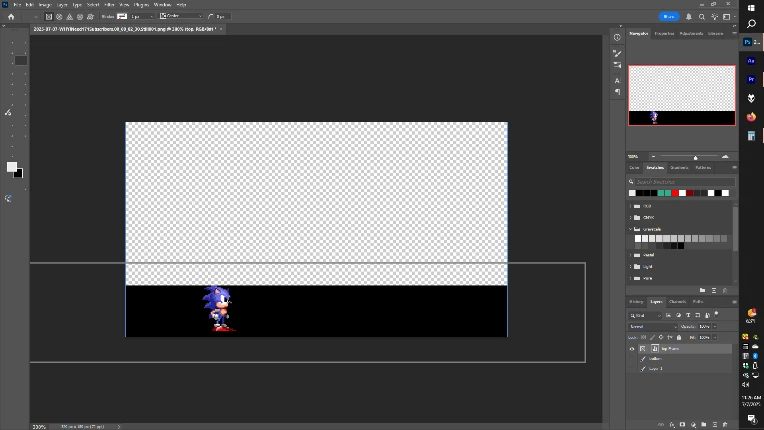Screen dimensions: 764x430
Task: Switch to the Channels tab
Action: (x=677, y=302)
